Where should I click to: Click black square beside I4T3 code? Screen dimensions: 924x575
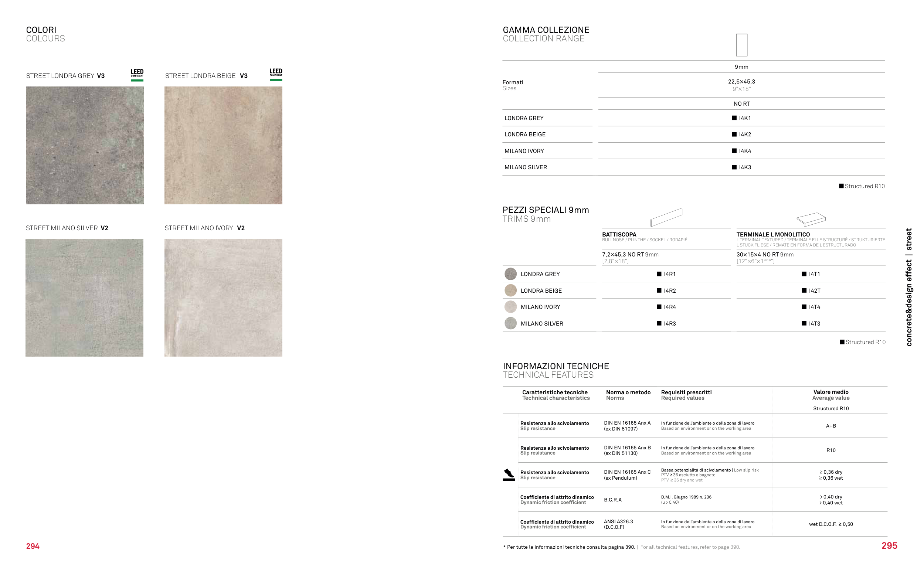(804, 323)
